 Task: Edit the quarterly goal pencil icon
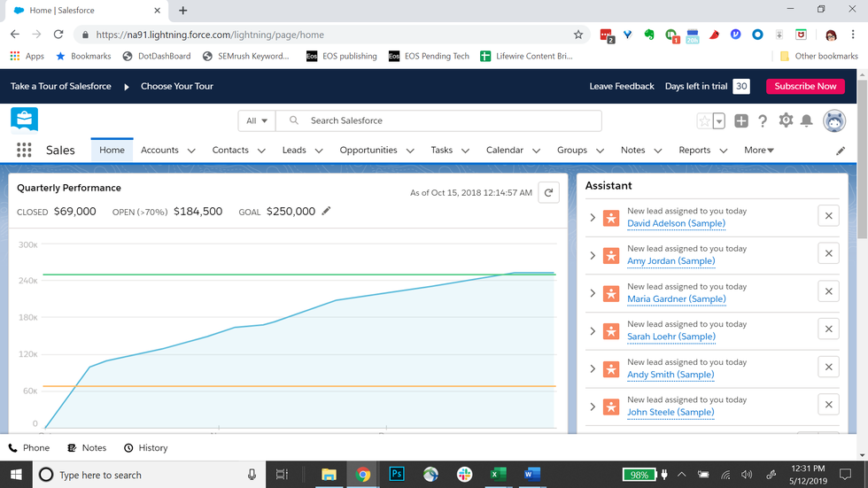pos(326,211)
